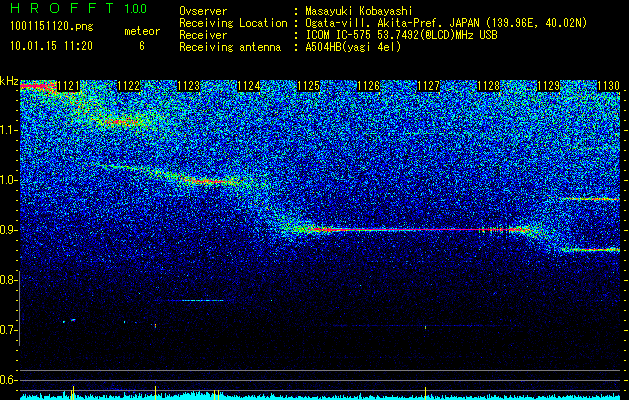Click the red burst at 1.0 kHz near 1123
This screenshot has height=400, width=629.
213,181
